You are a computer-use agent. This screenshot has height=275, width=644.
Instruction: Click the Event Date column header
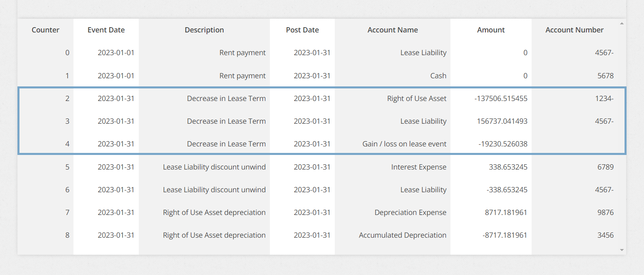[x=106, y=30]
